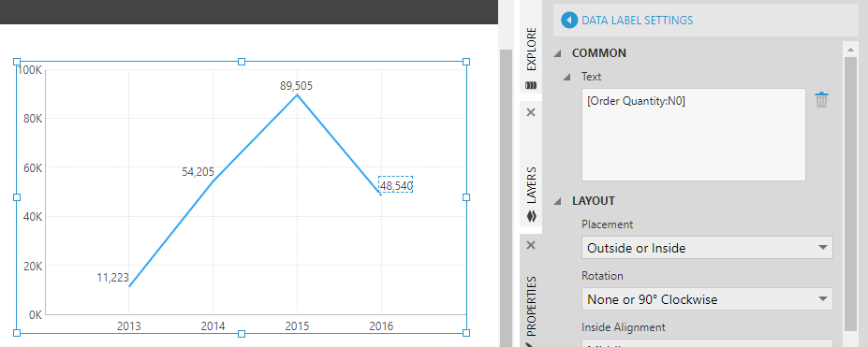Grab the chart's top-right resize handle

[x=466, y=62]
